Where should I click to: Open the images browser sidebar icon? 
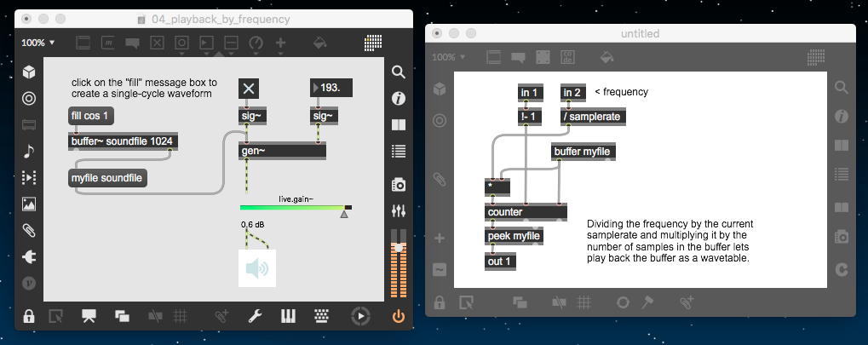tap(29, 204)
